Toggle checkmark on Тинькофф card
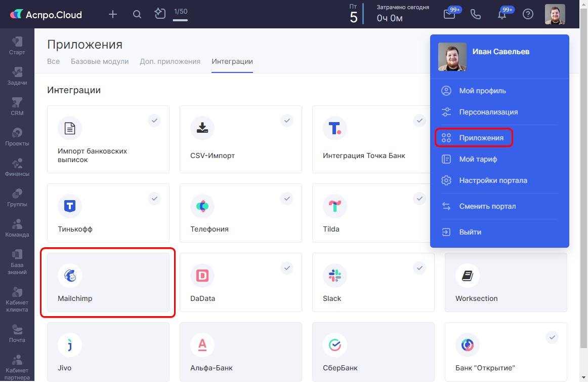The height and width of the screenshot is (382, 588). [x=154, y=199]
